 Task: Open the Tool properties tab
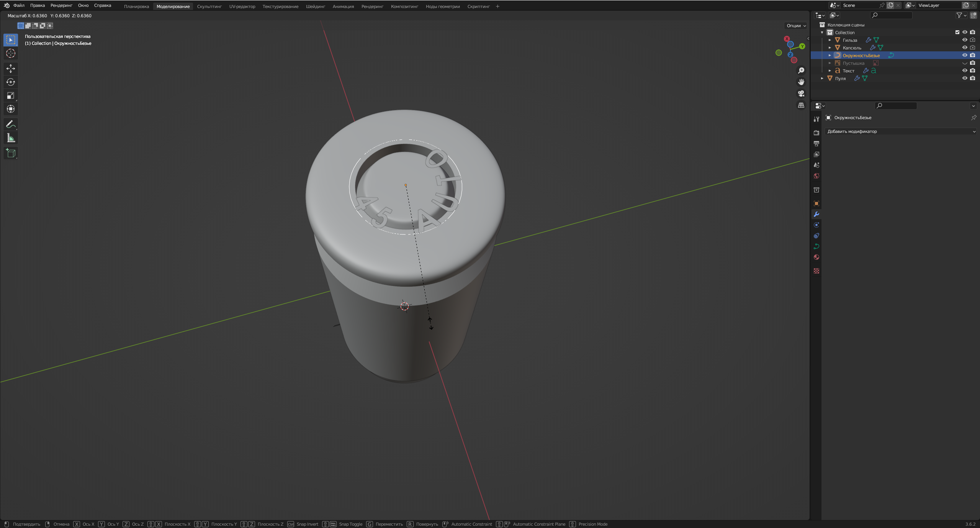(x=816, y=119)
